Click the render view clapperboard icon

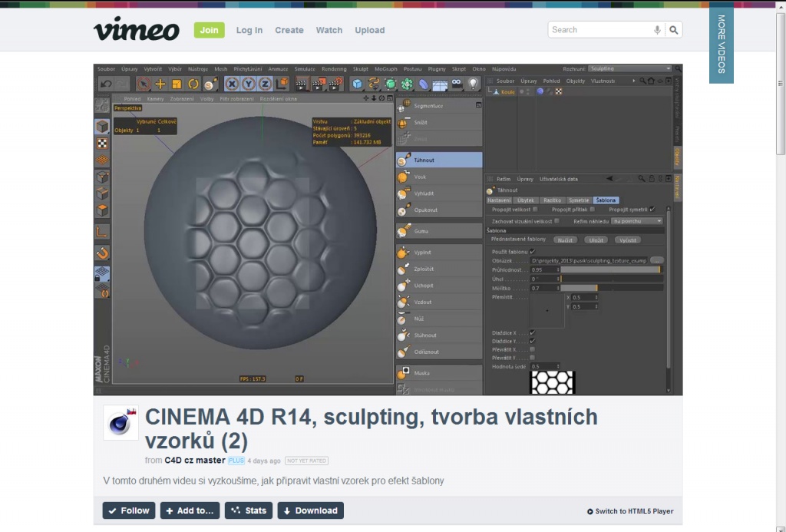tap(301, 84)
